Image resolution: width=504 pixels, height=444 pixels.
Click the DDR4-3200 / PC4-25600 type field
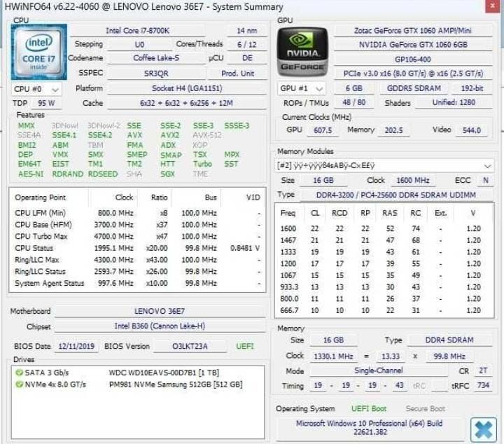(396, 195)
